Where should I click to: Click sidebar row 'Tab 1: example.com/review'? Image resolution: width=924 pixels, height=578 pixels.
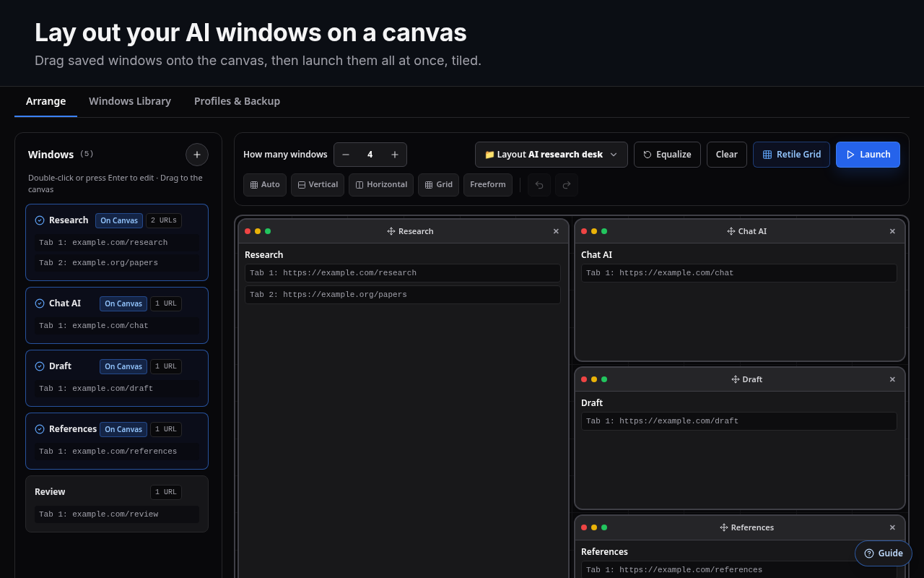click(x=117, y=514)
